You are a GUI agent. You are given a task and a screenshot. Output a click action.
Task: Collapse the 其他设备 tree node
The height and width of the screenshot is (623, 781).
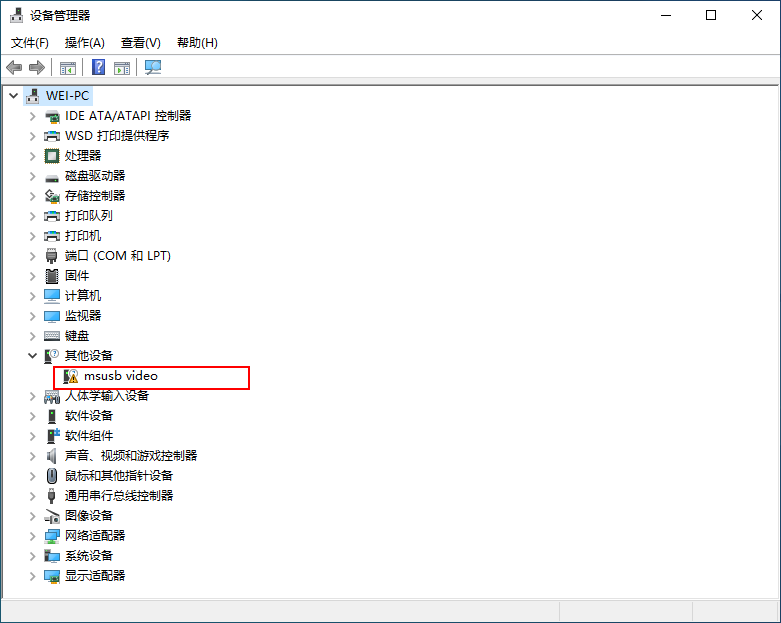pos(32,356)
